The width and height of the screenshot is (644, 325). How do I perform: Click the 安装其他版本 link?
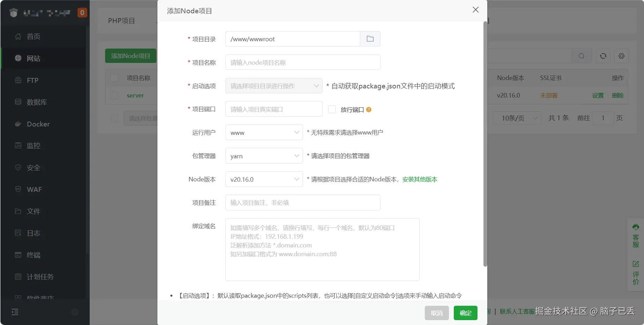click(419, 179)
